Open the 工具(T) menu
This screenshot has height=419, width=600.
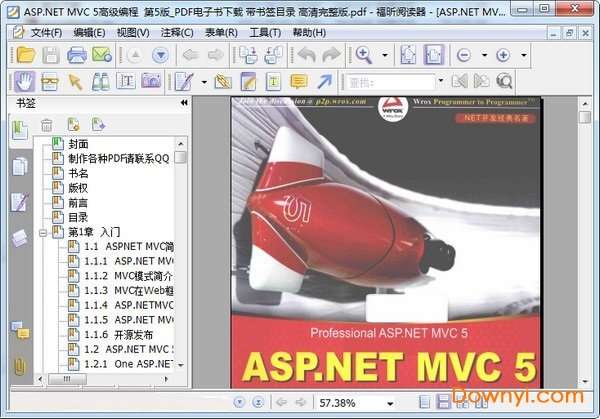pyautogui.click(x=265, y=33)
